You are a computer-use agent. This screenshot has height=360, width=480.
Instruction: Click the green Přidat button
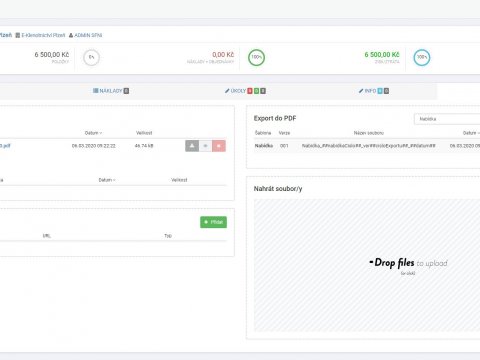[213, 222]
